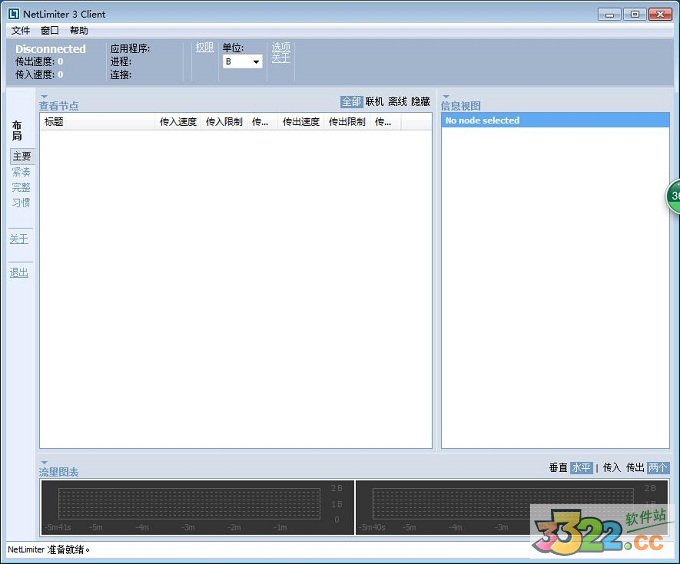Click the NetLimiter logo in the title bar
Viewport: 680px width, 564px height.
tap(13, 14)
